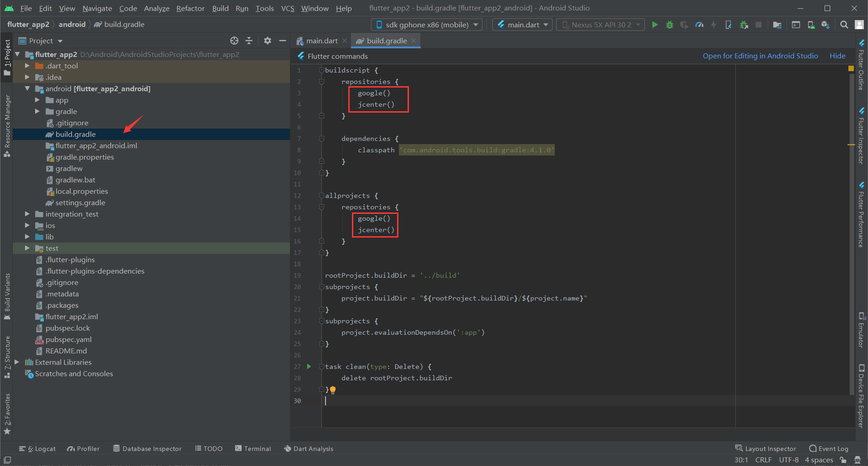Open the Flutter performance profiler gauge icon
This screenshot has height=466, width=868.
pyautogui.click(x=699, y=25)
